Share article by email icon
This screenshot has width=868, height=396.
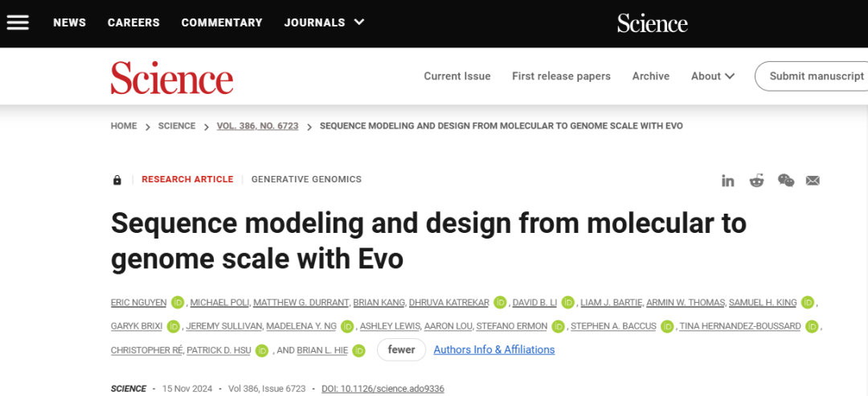coord(813,180)
